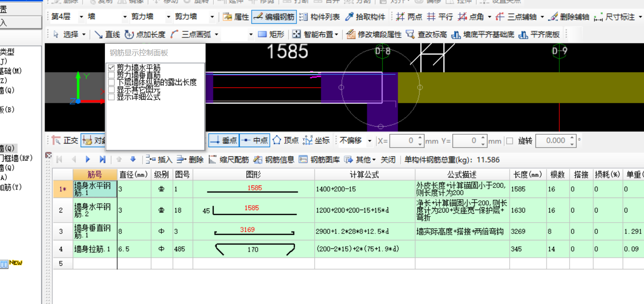Check the 显示其它图元 checkbox
Screen dimensions: 644x304
pos(111,90)
